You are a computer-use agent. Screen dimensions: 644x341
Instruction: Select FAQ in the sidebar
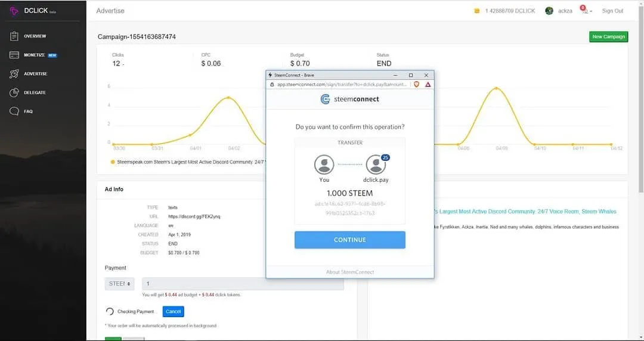pyautogui.click(x=28, y=111)
